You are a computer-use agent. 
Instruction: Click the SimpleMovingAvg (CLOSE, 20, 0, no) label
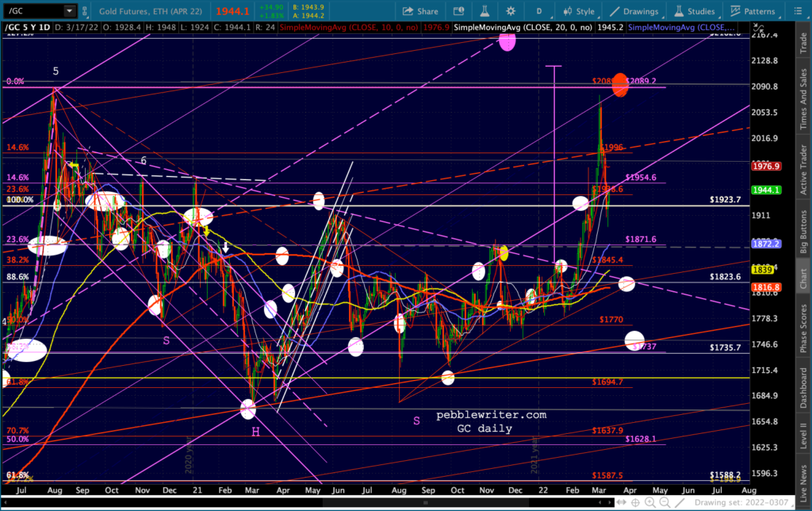523,27
